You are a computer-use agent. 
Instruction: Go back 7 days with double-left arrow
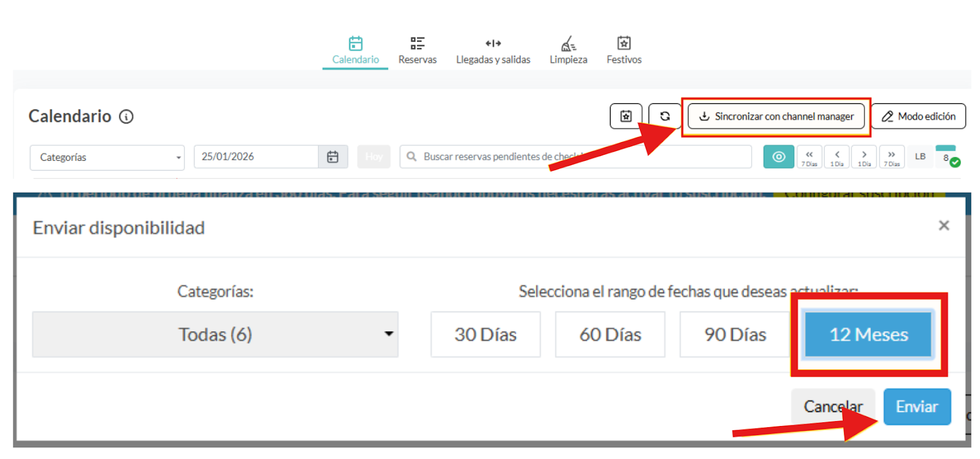click(809, 157)
